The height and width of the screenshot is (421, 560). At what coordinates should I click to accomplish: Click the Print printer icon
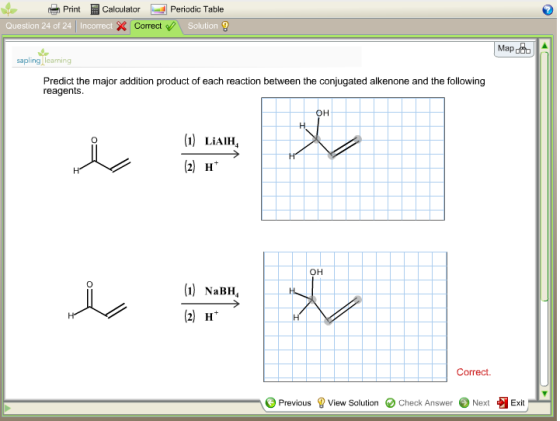(54, 9)
